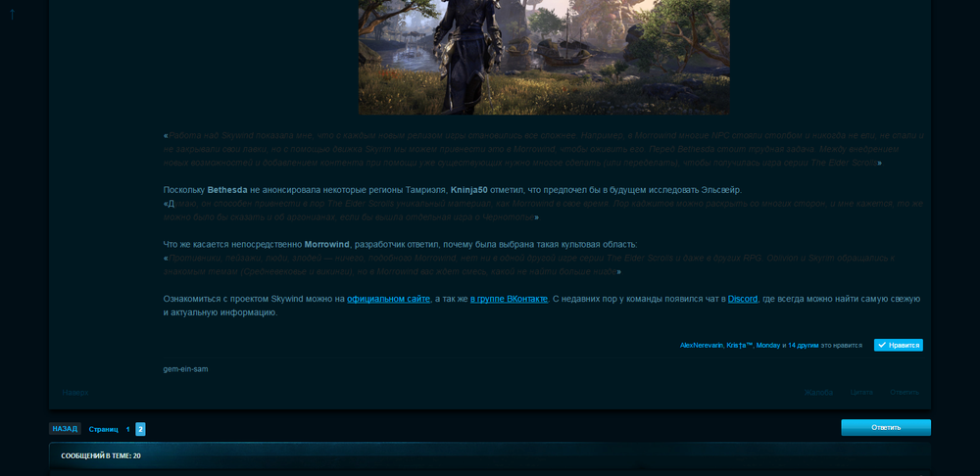Open the Monday user link
The height and width of the screenshot is (476, 980).
pyautogui.click(x=768, y=346)
